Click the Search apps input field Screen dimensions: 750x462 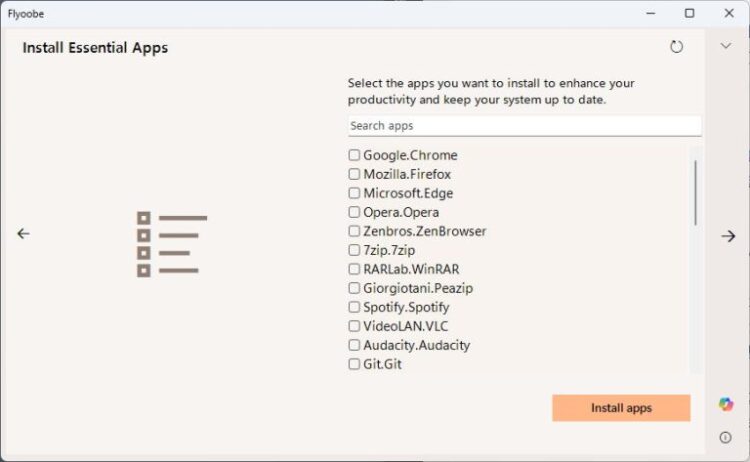524,126
